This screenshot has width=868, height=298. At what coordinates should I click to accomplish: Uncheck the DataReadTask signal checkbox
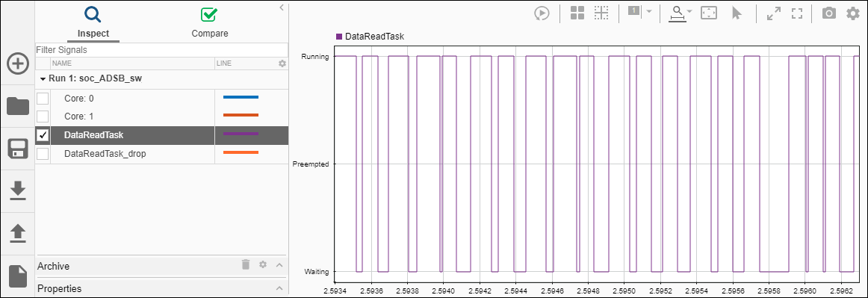(43, 134)
